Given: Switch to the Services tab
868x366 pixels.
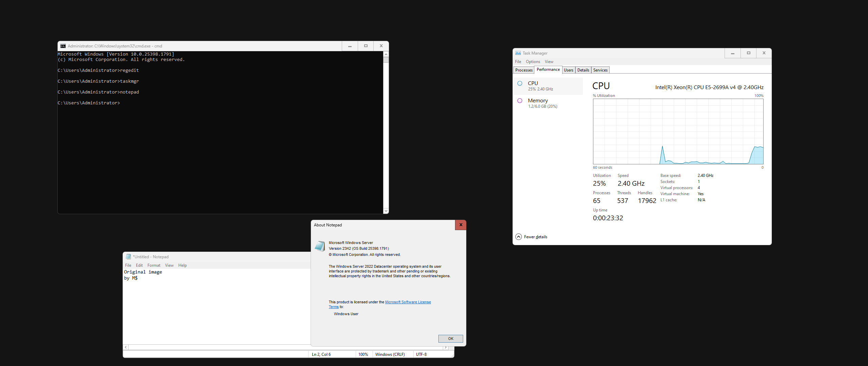Looking at the screenshot, I should pos(600,70).
